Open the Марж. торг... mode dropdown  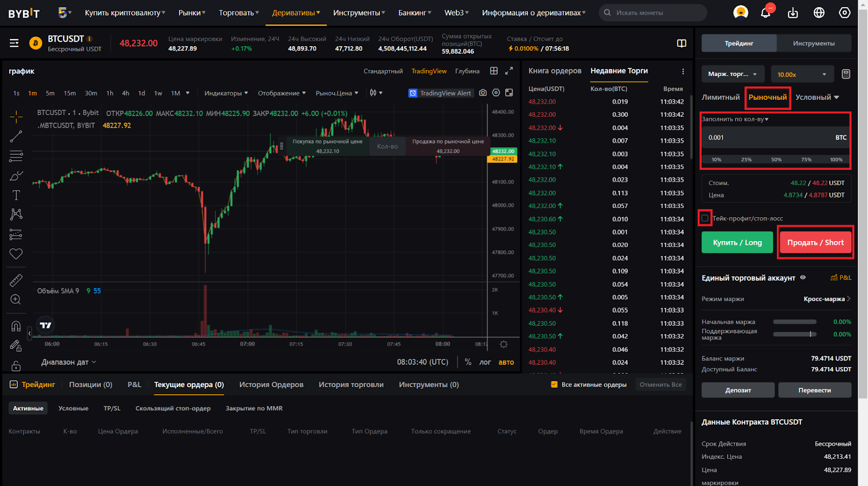tap(732, 74)
